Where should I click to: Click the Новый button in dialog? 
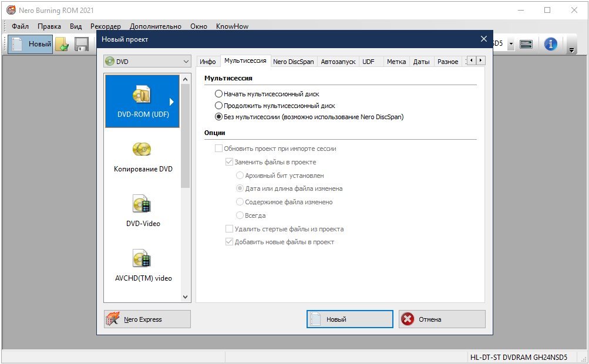[350, 319]
